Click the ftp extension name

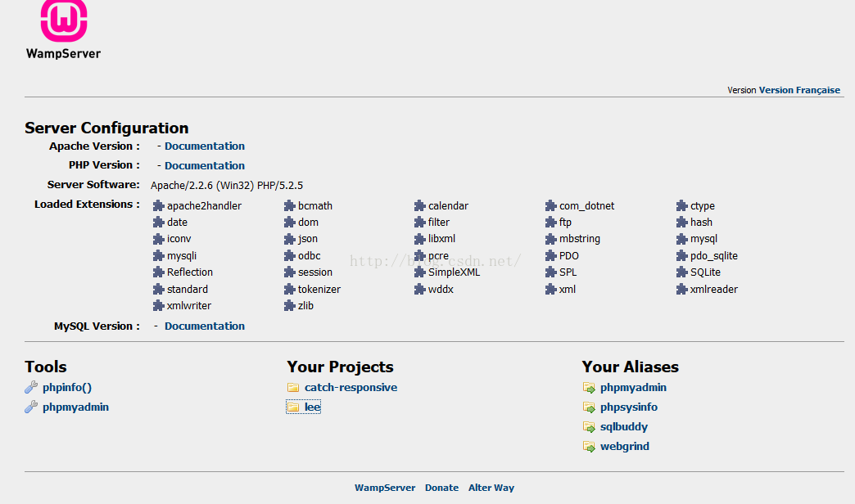(565, 223)
